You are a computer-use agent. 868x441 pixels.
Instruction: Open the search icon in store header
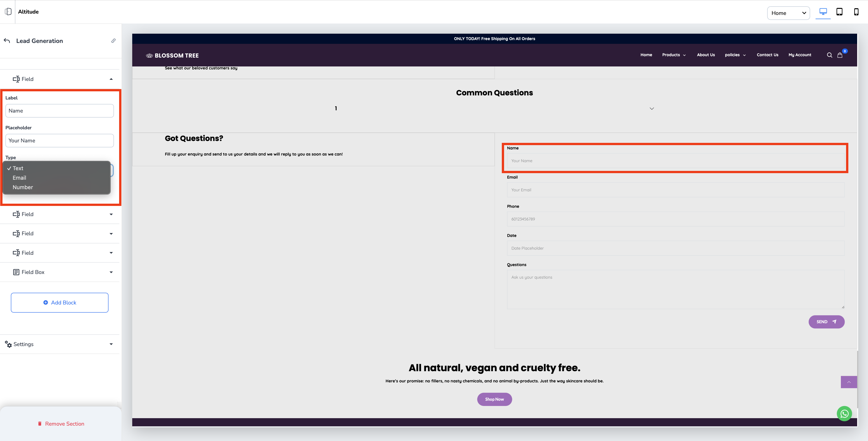tap(829, 55)
